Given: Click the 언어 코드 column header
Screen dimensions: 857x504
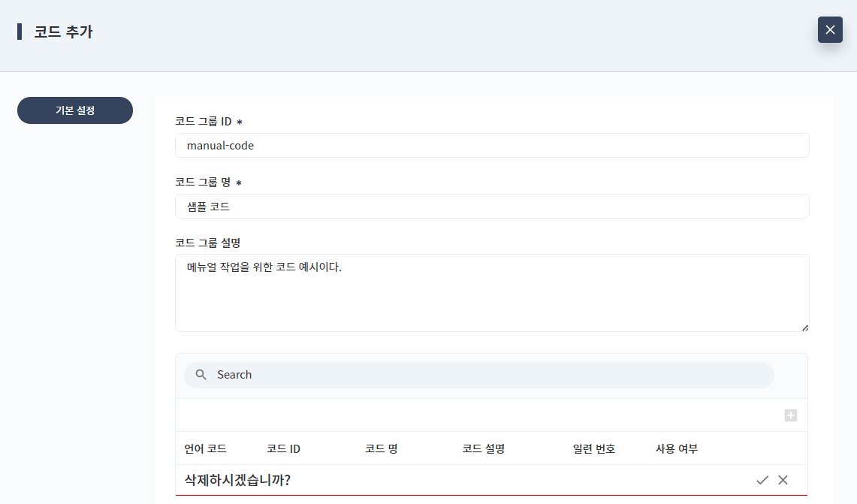Looking at the screenshot, I should [x=206, y=448].
